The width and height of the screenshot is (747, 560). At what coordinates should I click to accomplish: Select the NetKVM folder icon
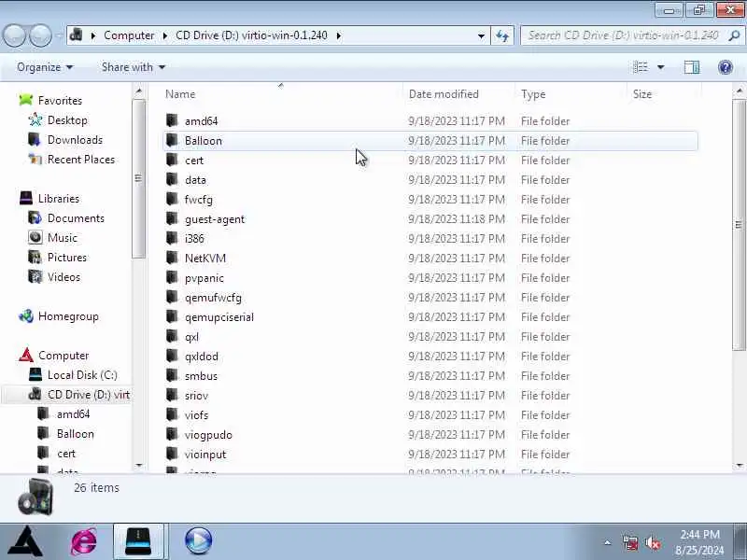[172, 258]
